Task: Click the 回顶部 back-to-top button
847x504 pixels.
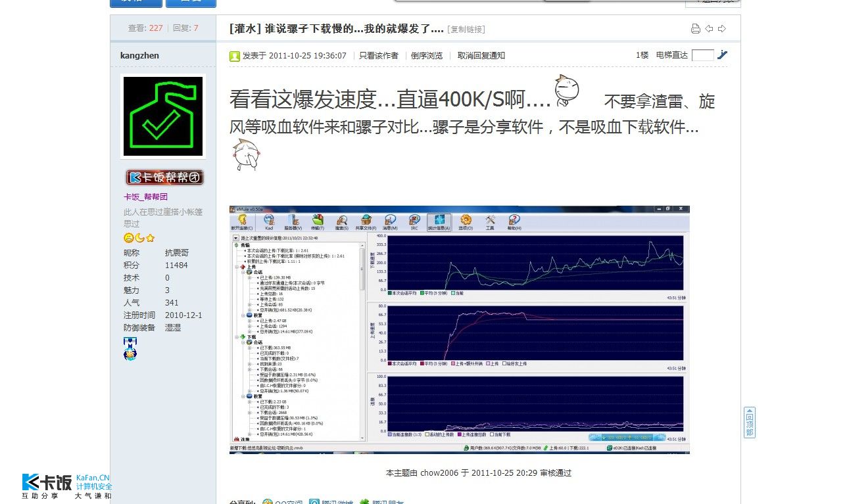Action: (750, 423)
